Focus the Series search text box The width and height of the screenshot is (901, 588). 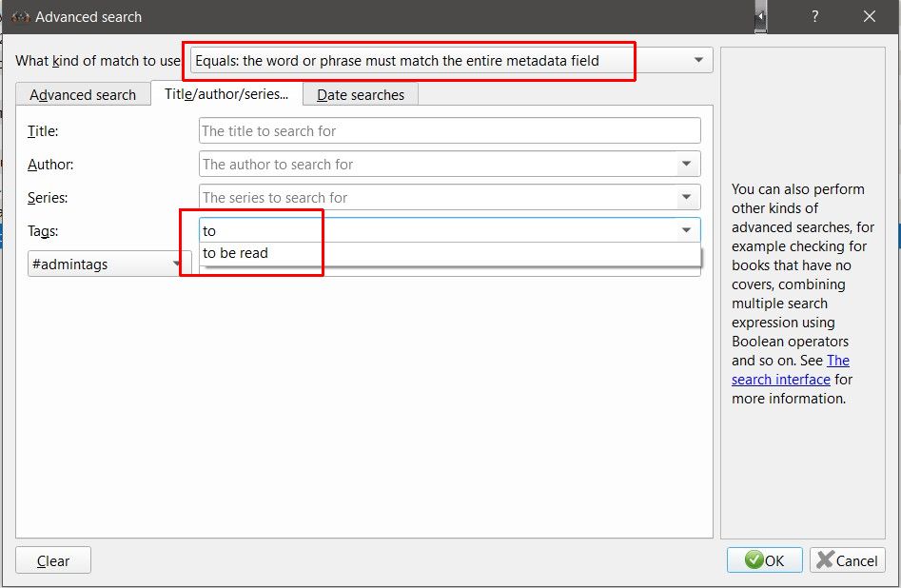point(438,197)
